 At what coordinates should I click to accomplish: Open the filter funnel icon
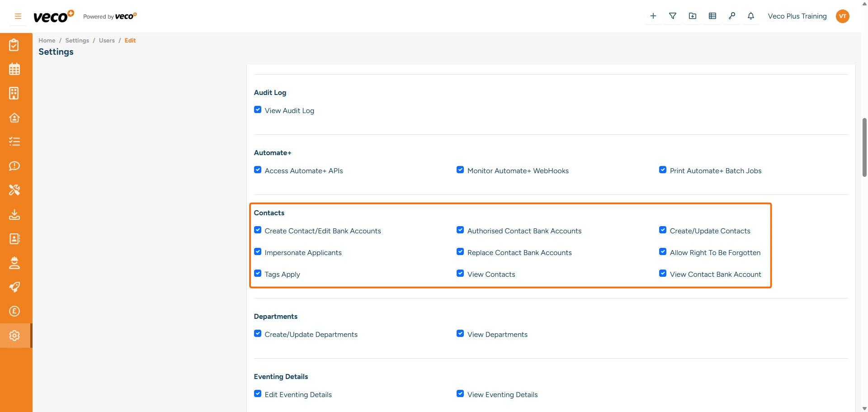pyautogui.click(x=673, y=16)
